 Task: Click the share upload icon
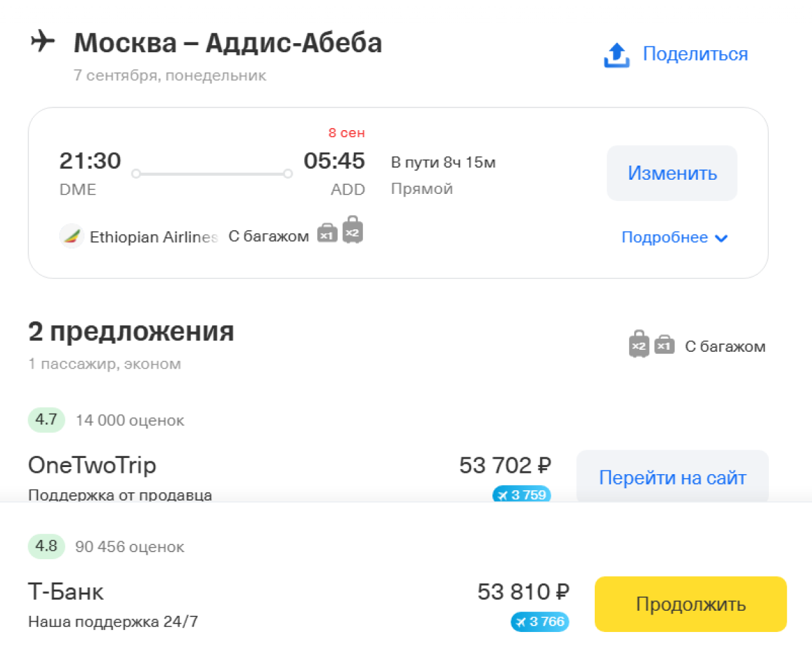[x=616, y=55]
